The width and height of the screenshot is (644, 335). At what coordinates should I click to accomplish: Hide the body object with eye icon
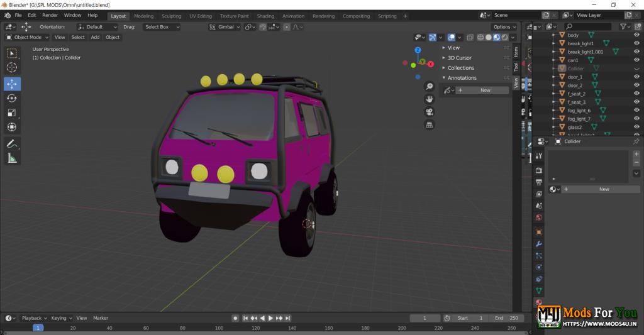(636, 35)
